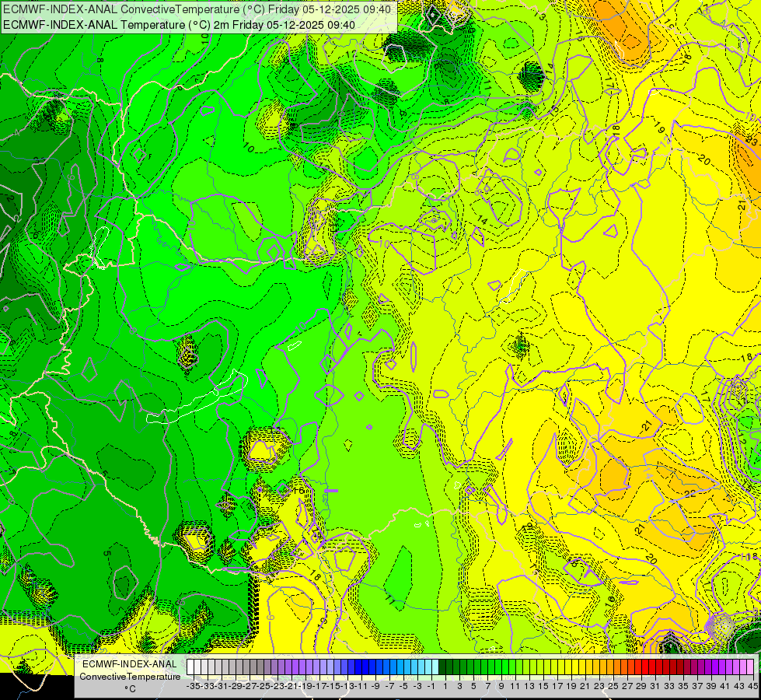Click the ECMWF-INDEX-ANAL label in the legend

click(130, 664)
